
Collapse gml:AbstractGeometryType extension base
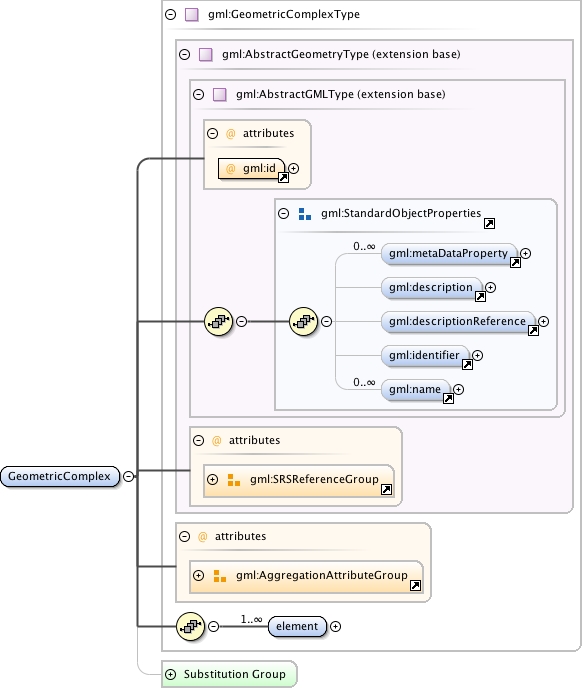[185, 55]
